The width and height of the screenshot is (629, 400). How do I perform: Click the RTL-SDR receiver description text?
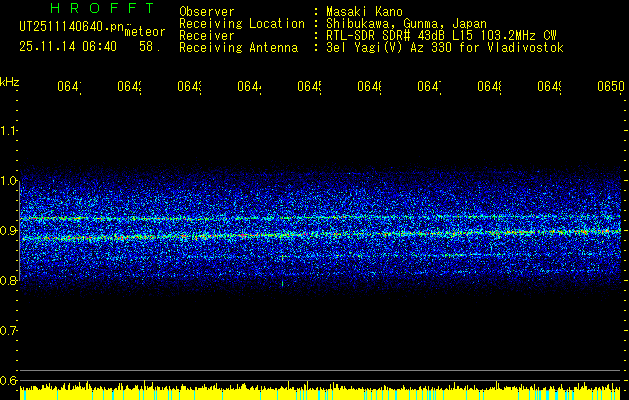click(x=441, y=36)
